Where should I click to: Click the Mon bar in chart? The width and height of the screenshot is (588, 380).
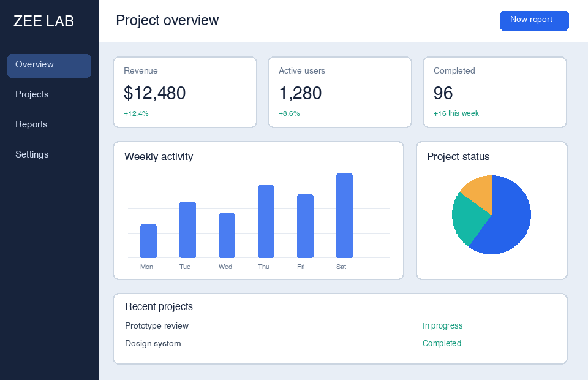pos(148,241)
